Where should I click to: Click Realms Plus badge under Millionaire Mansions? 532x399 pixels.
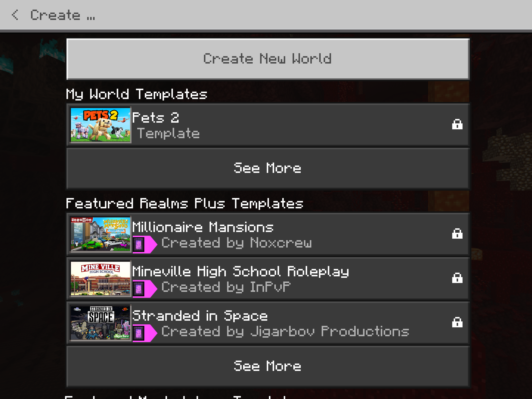(145, 244)
